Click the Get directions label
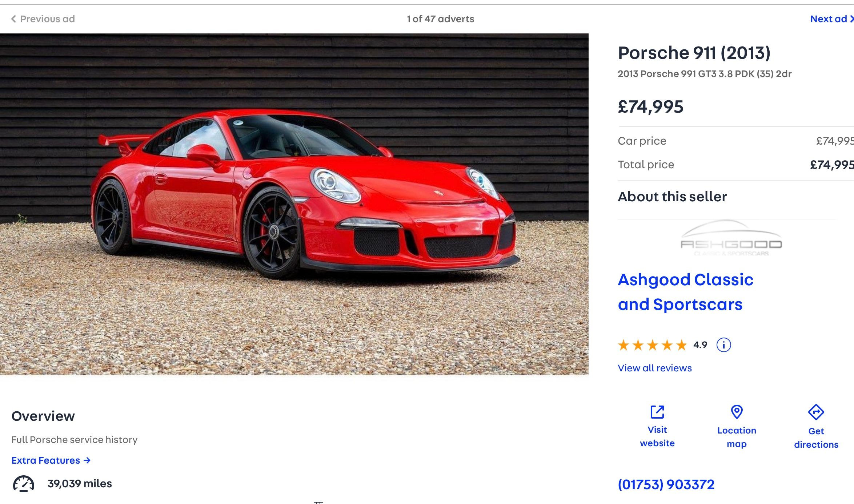 pyautogui.click(x=816, y=438)
